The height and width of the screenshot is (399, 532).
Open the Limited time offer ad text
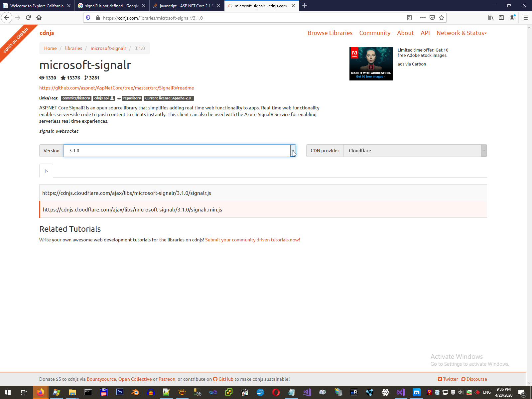[x=423, y=53]
